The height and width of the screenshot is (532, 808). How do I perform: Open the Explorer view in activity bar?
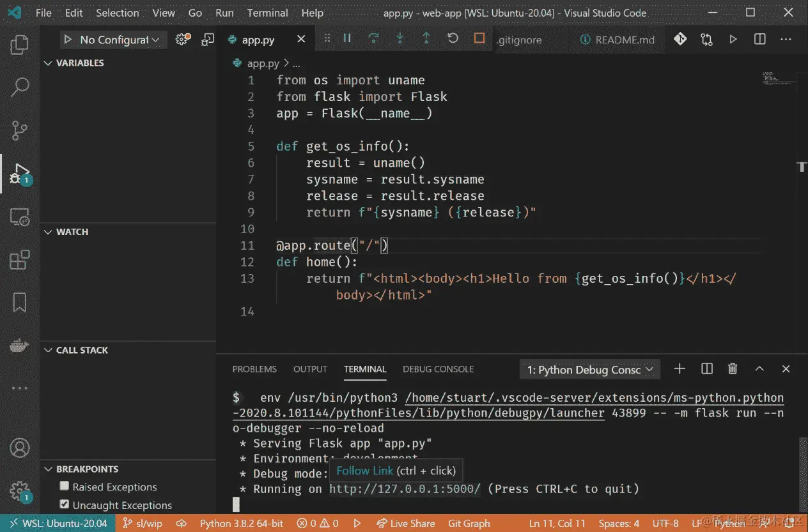click(20, 45)
